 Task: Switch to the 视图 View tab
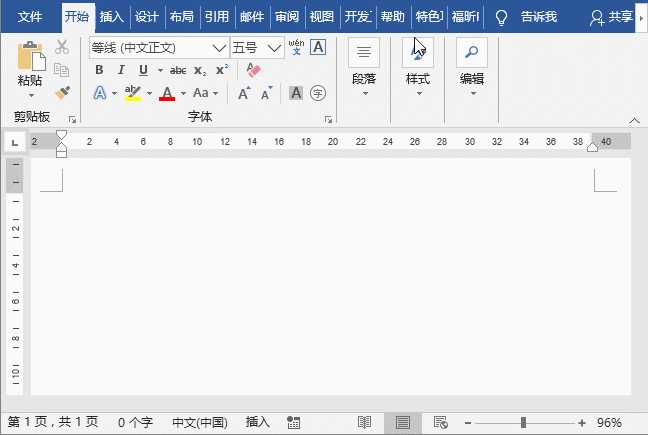[322, 17]
